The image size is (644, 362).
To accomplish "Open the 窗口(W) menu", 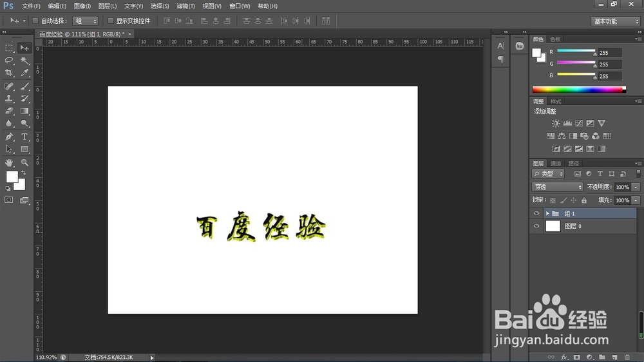I will 240,6.
